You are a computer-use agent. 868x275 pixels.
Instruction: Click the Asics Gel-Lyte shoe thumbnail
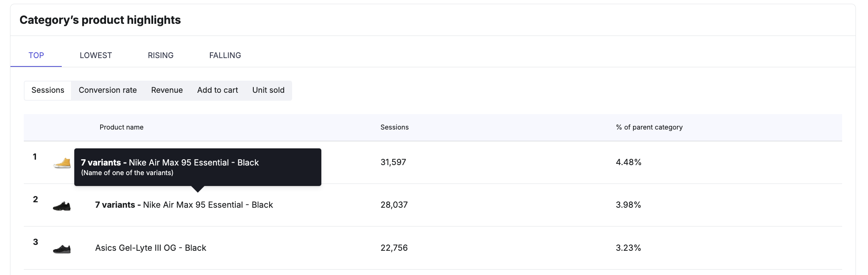[x=62, y=249]
